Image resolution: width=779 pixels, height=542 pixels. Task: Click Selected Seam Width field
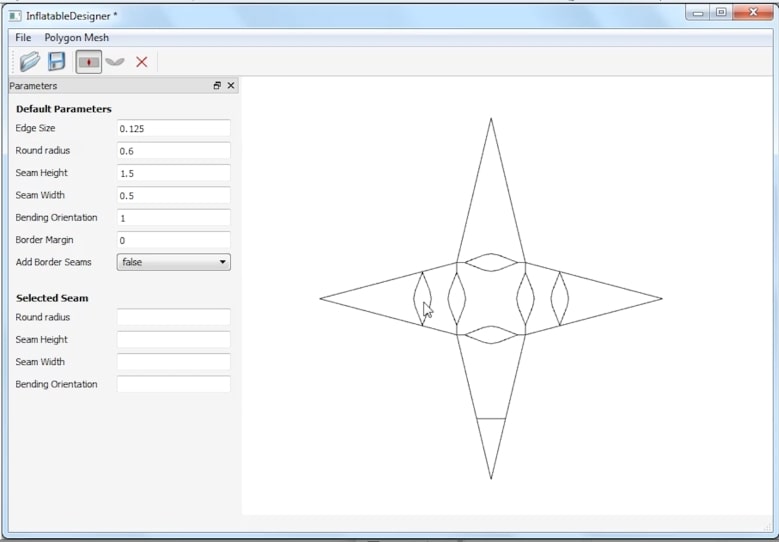click(173, 362)
